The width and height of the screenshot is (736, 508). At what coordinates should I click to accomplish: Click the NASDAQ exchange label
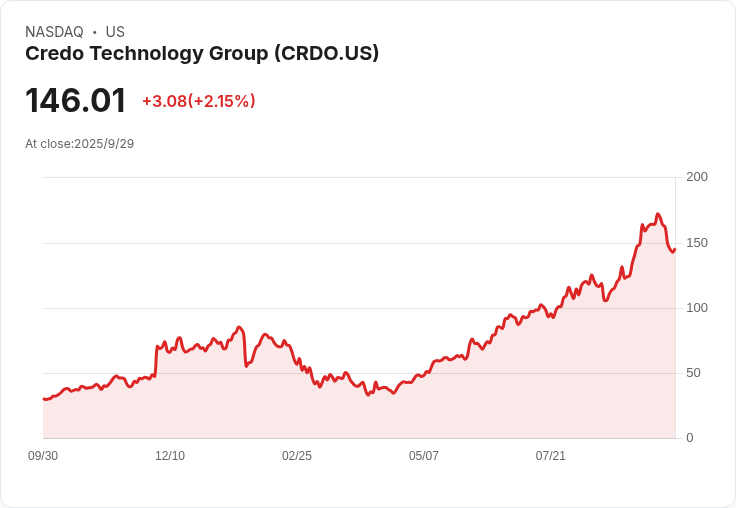[x=54, y=32]
